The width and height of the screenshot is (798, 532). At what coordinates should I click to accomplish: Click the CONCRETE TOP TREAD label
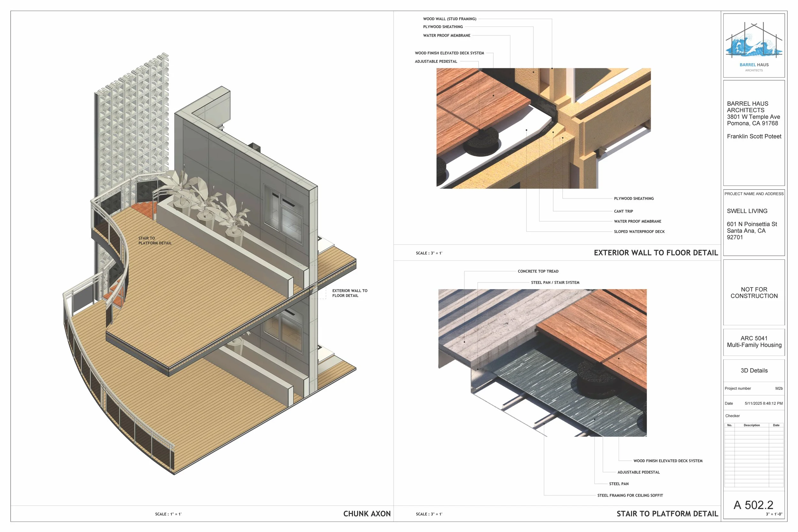pyautogui.click(x=538, y=272)
